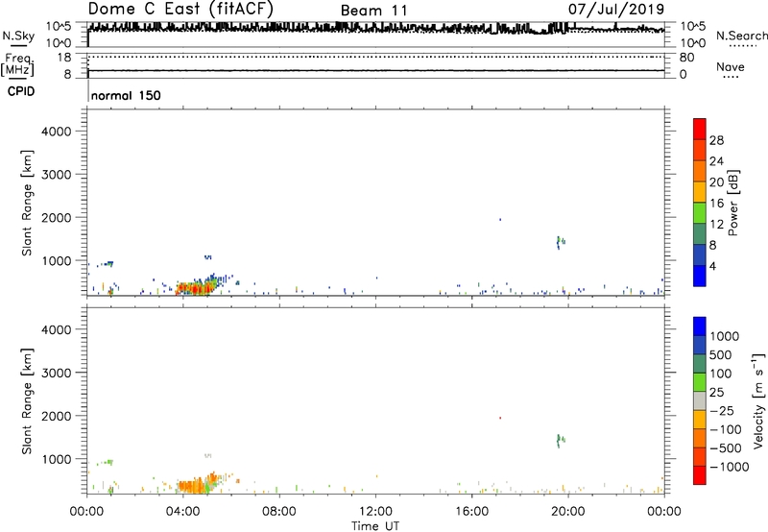Click the 'Time UT' axis title
768x532 pixels.
coord(375,526)
